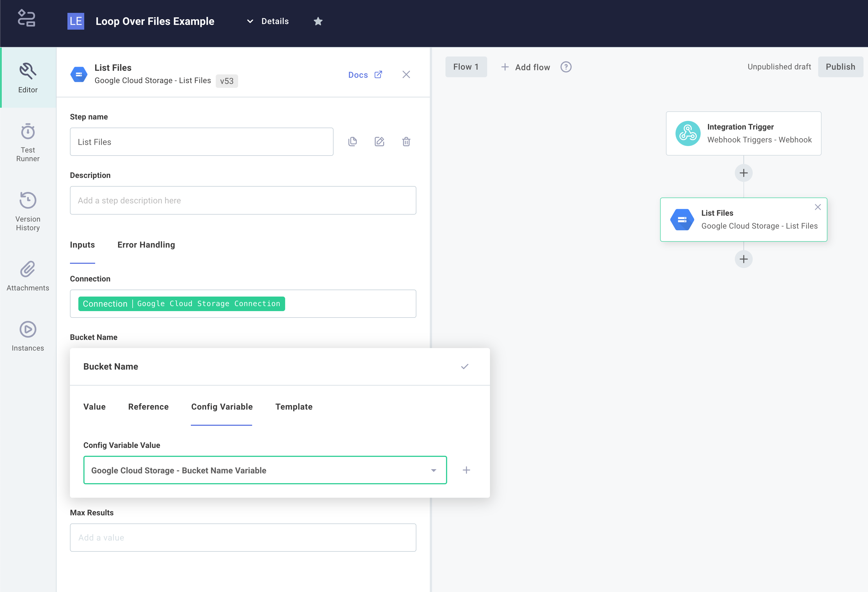Screen dimensions: 868x592
Task: Click the plus icon to add config variable
Action: [x=466, y=470]
